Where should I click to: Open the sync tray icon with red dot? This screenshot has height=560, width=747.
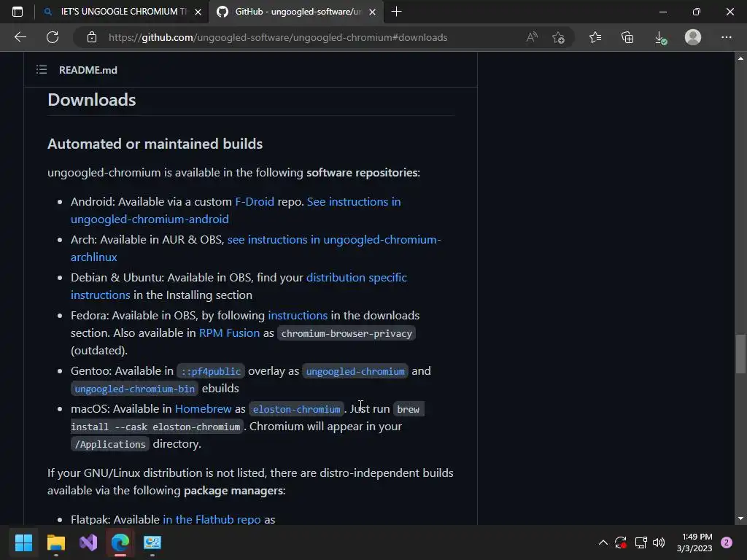[x=621, y=542]
